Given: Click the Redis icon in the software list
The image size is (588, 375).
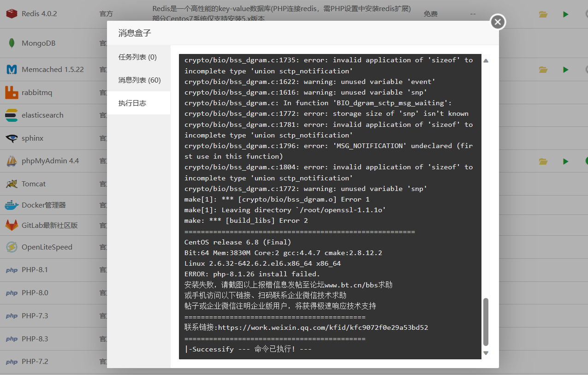Looking at the screenshot, I should coord(12,14).
